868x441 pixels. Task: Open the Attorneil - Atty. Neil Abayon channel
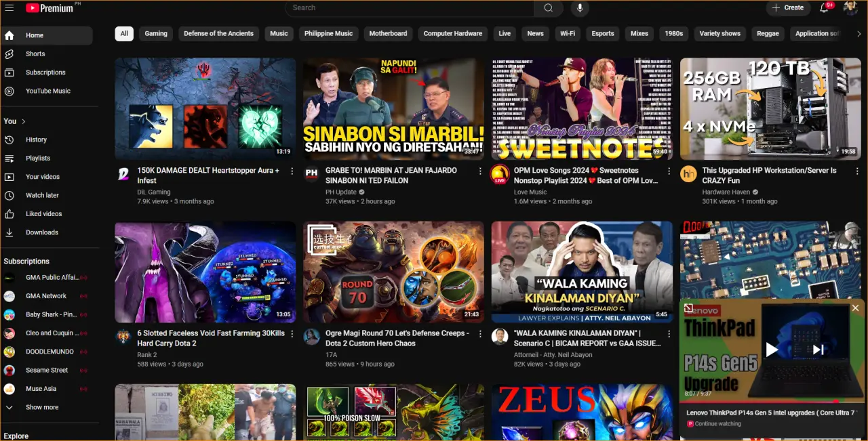tap(553, 355)
